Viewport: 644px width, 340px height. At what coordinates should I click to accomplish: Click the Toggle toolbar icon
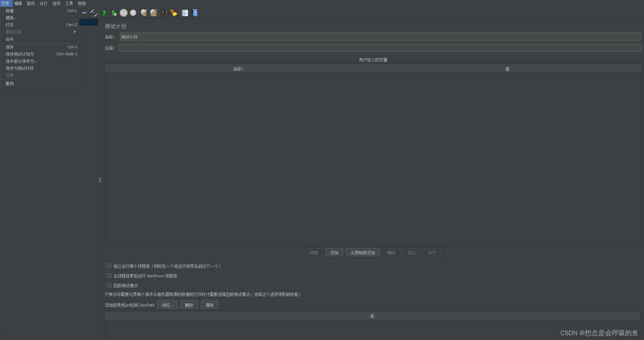tap(94, 13)
